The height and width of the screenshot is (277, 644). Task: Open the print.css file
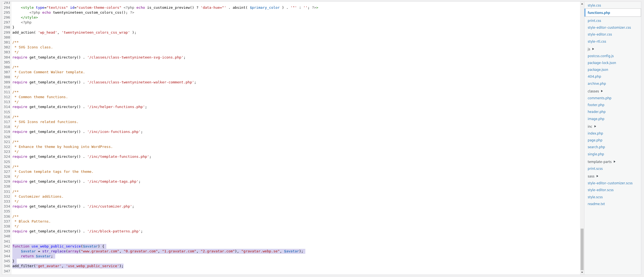[594, 21]
